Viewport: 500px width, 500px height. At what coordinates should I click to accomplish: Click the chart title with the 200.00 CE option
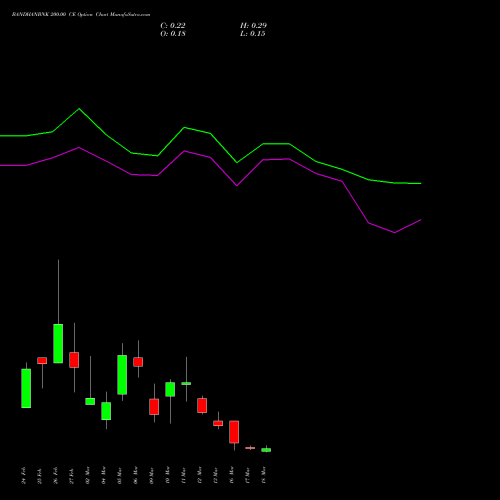coord(81,15)
